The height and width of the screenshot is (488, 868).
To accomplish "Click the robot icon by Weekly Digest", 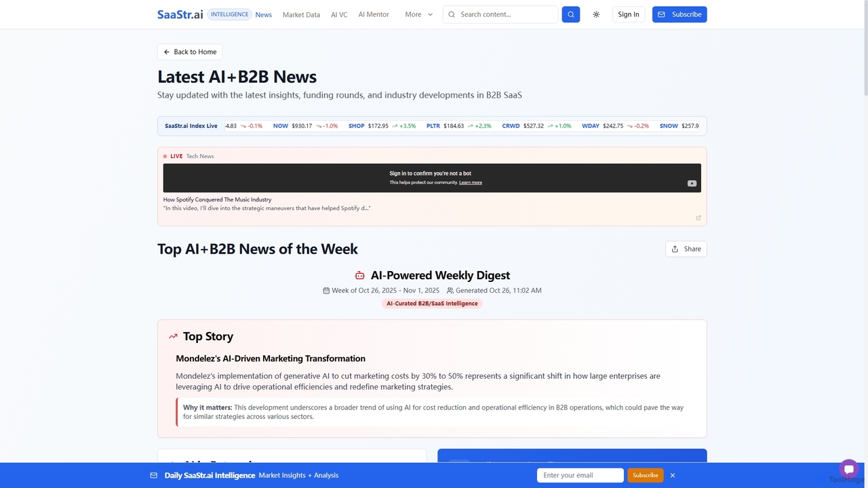I will point(359,275).
